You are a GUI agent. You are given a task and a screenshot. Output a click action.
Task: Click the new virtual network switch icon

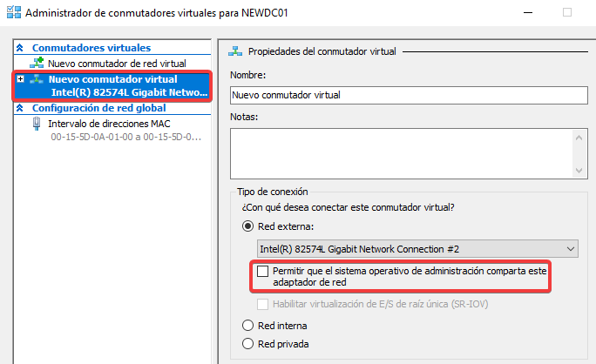click(37, 63)
